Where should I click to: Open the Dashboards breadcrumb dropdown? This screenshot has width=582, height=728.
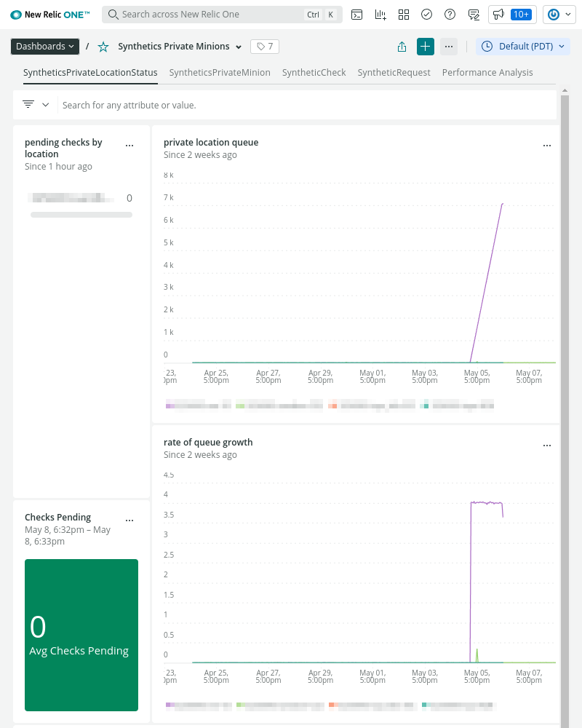[44, 46]
